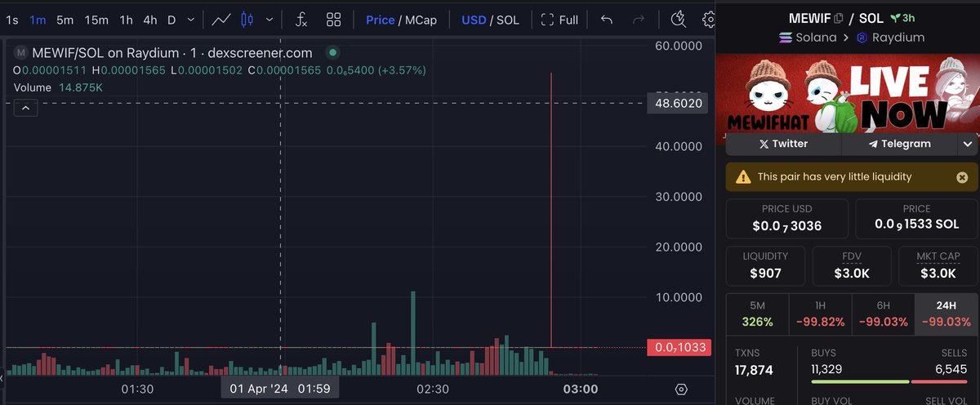Show prices in SOL
The width and height of the screenshot is (980, 405).
click(507, 20)
